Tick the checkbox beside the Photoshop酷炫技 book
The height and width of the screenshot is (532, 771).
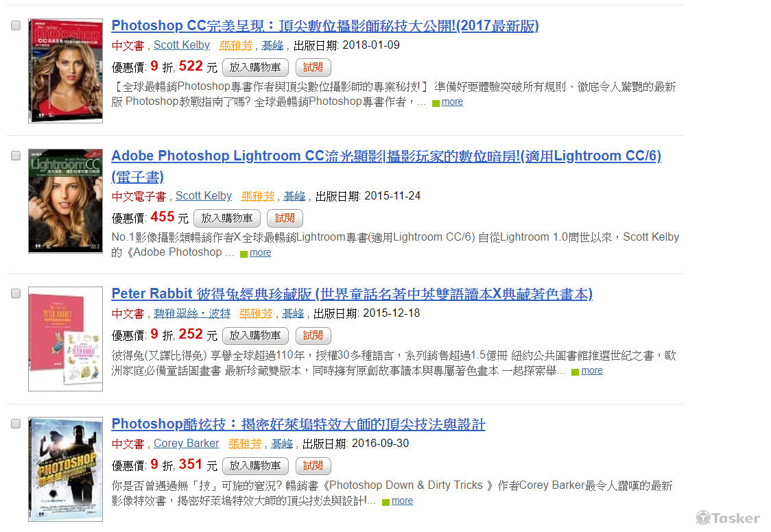[x=16, y=424]
